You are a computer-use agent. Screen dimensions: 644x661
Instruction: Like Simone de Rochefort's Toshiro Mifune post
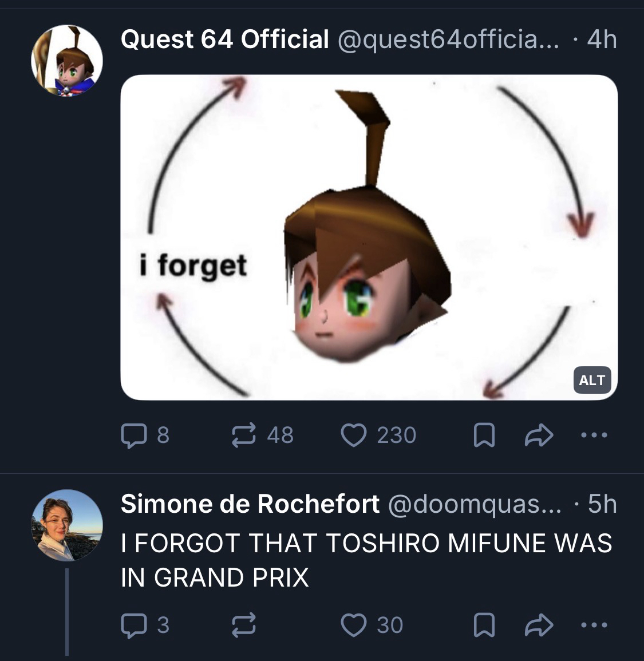[354, 625]
